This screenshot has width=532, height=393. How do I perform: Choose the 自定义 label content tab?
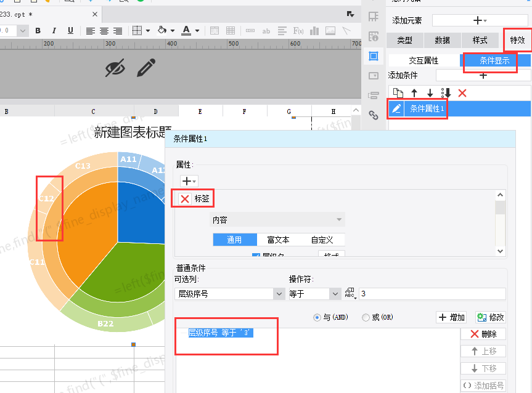coord(322,240)
